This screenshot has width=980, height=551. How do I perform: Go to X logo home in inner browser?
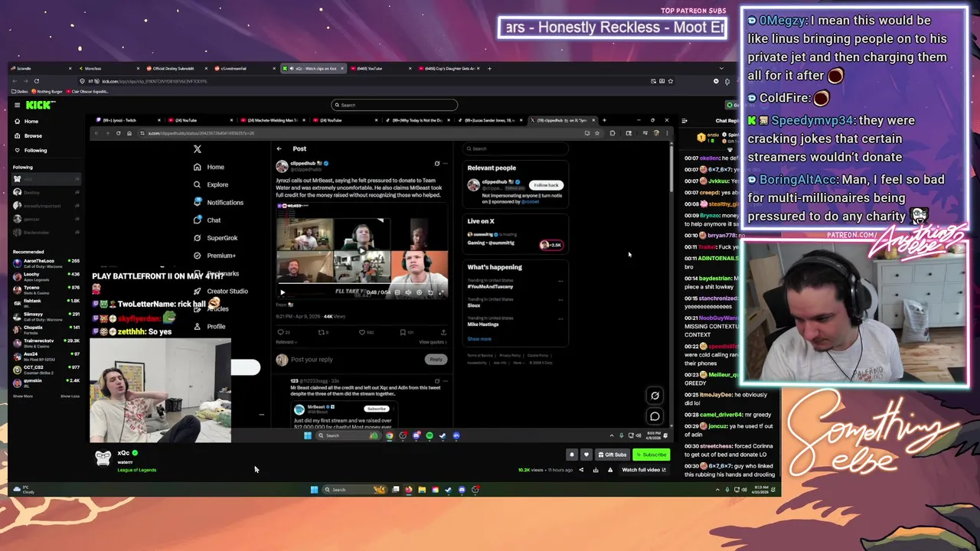coord(198,149)
